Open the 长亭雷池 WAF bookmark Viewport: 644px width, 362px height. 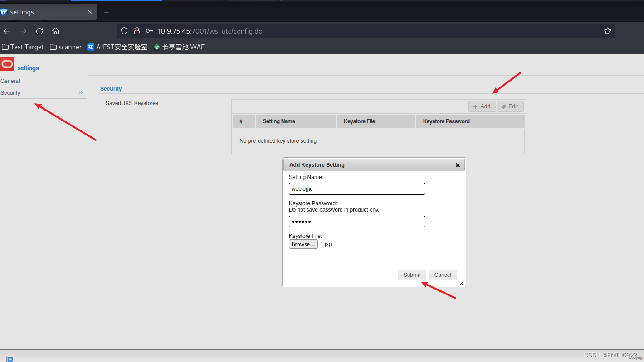(x=179, y=47)
